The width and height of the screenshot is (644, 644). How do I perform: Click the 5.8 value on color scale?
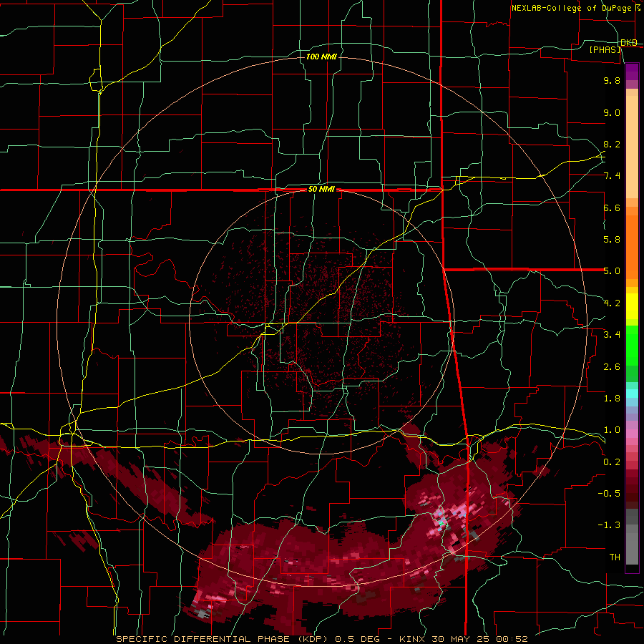(612, 240)
